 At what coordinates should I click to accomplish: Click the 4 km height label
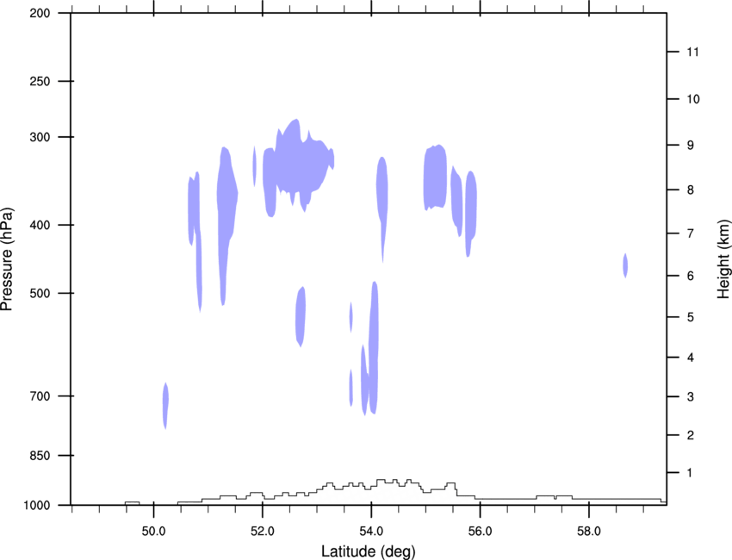pos(691,358)
